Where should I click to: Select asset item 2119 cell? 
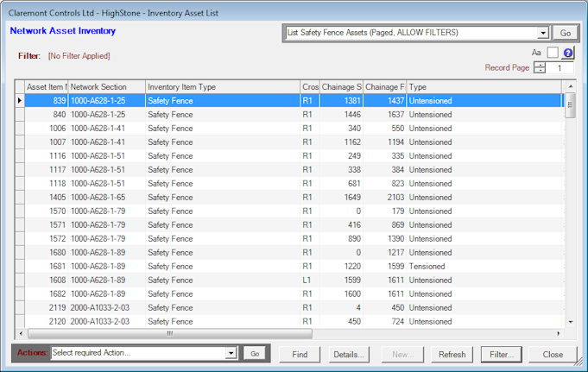point(47,307)
